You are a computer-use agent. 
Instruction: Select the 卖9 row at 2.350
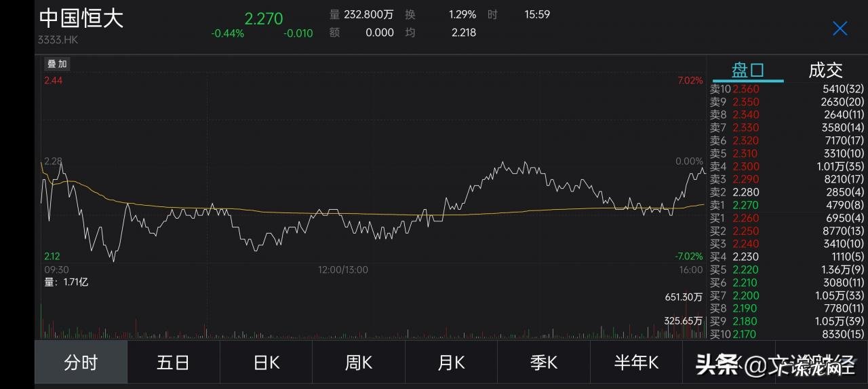tap(787, 102)
